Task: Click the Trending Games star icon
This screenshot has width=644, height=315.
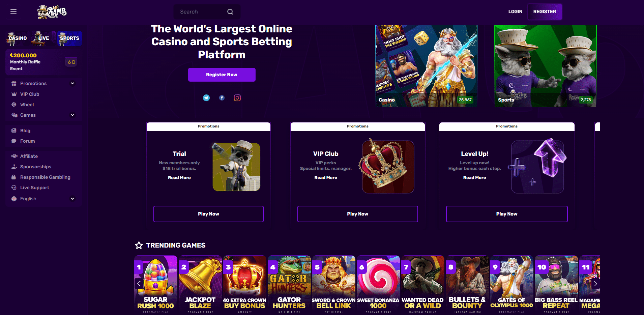Action: pos(139,245)
